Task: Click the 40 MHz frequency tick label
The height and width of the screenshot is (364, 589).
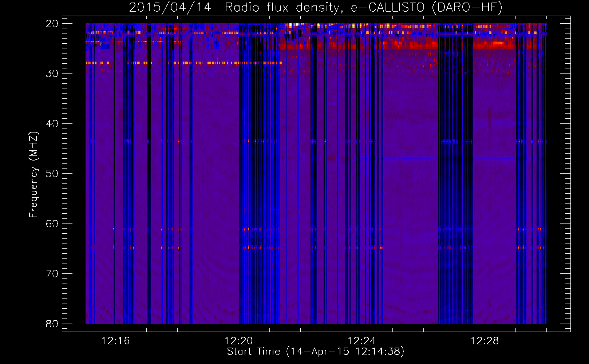Action: click(x=52, y=124)
